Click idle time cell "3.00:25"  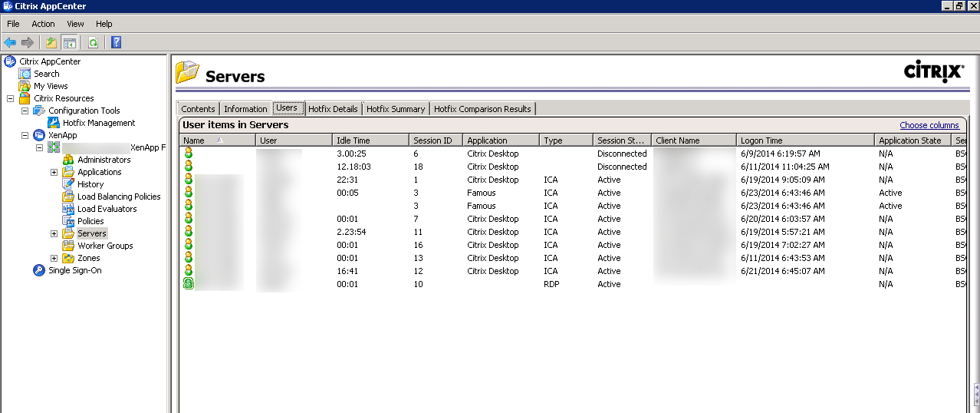pos(353,154)
